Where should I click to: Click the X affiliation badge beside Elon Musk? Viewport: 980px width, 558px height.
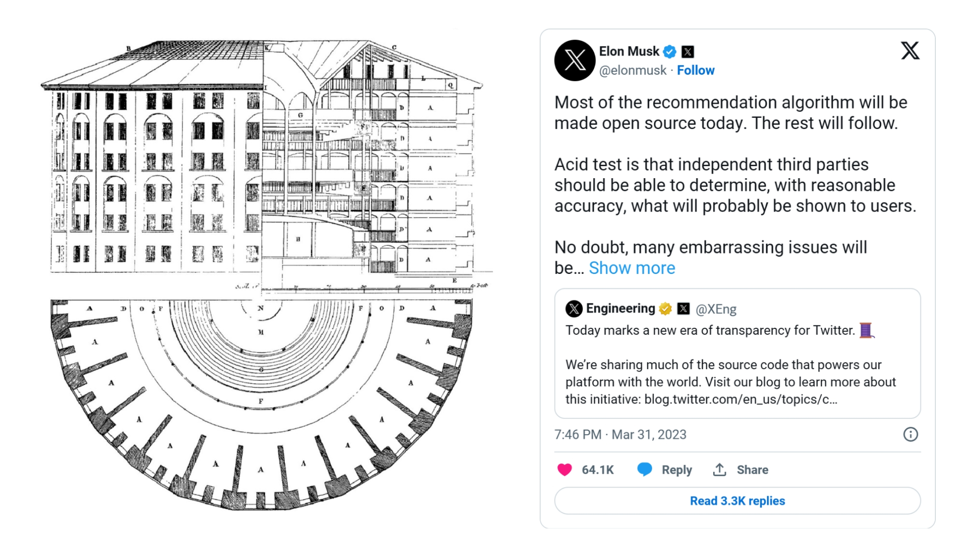click(x=688, y=52)
